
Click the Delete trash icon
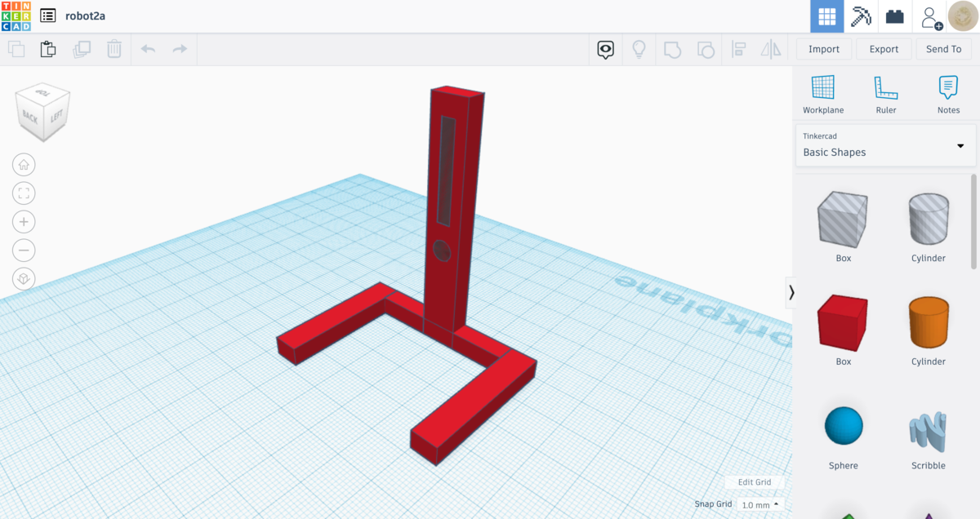tap(114, 49)
